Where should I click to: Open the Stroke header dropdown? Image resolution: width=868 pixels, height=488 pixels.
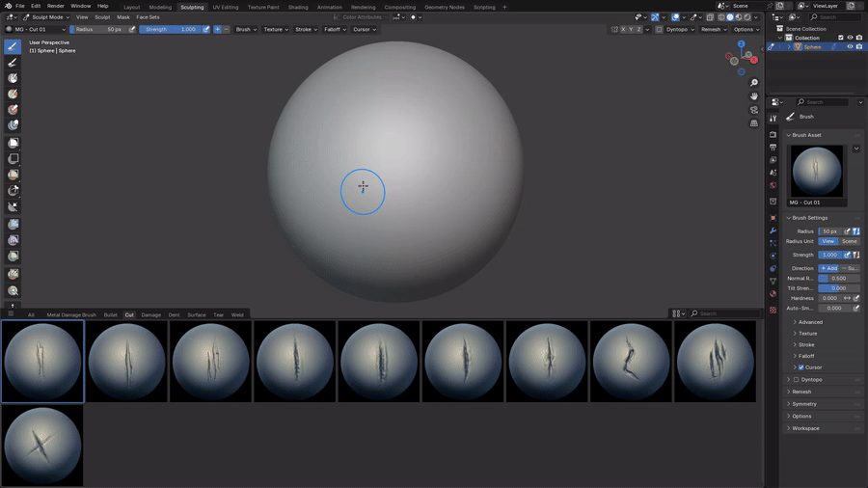coord(306,29)
